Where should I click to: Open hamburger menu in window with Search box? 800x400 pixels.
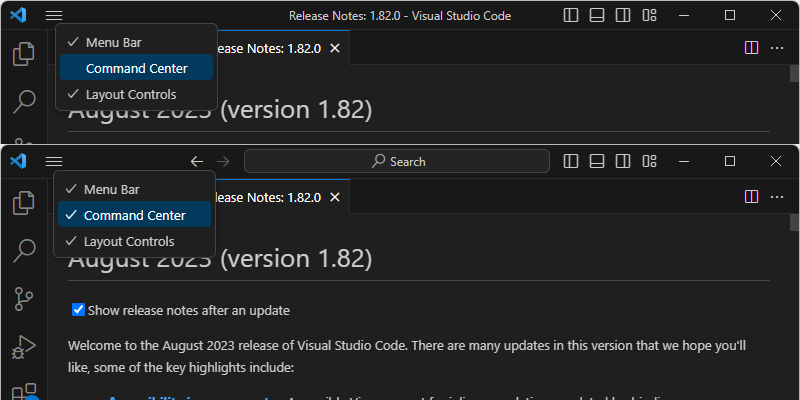(54, 161)
